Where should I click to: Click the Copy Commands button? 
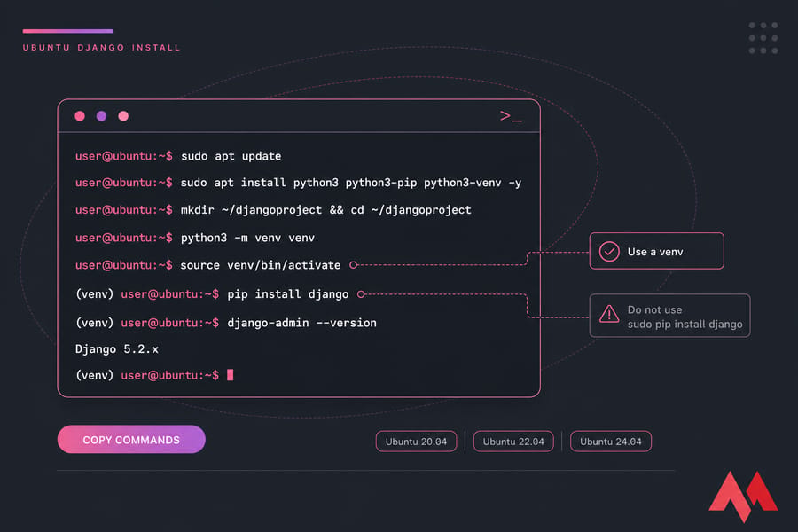[x=131, y=440]
